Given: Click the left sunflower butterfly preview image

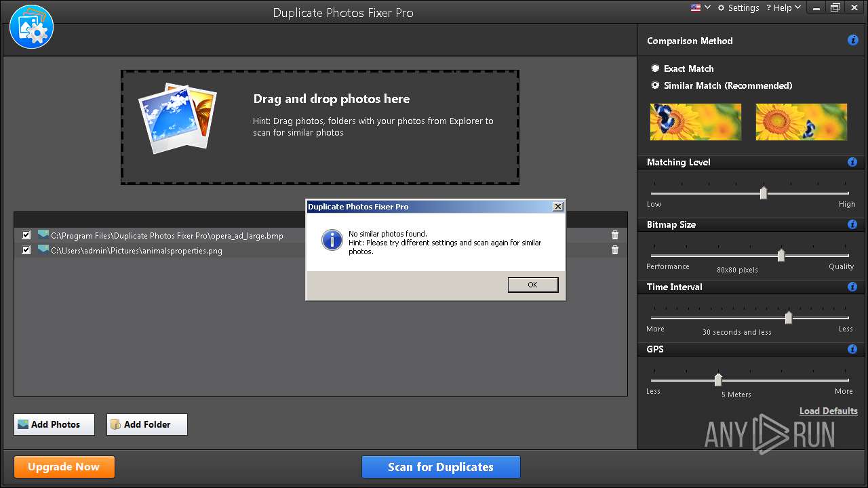Looking at the screenshot, I should tap(696, 122).
